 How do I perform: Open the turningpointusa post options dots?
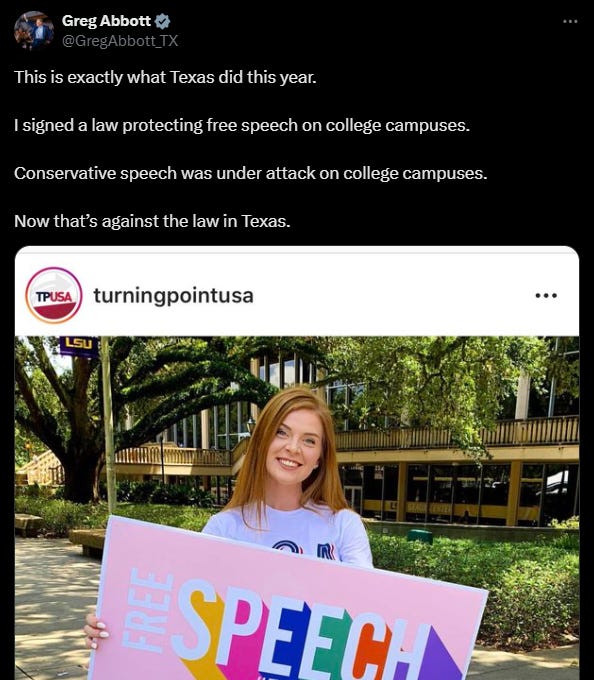546,296
